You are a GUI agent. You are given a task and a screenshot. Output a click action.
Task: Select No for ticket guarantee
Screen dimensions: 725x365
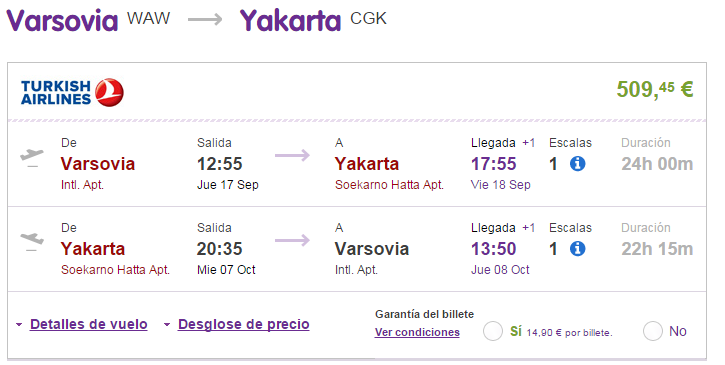pos(653,331)
